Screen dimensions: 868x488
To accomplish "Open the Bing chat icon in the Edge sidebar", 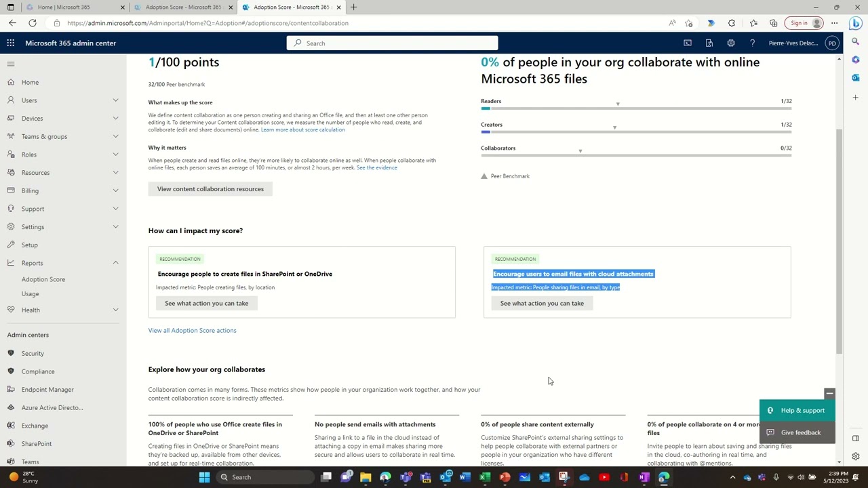I will [x=856, y=24].
